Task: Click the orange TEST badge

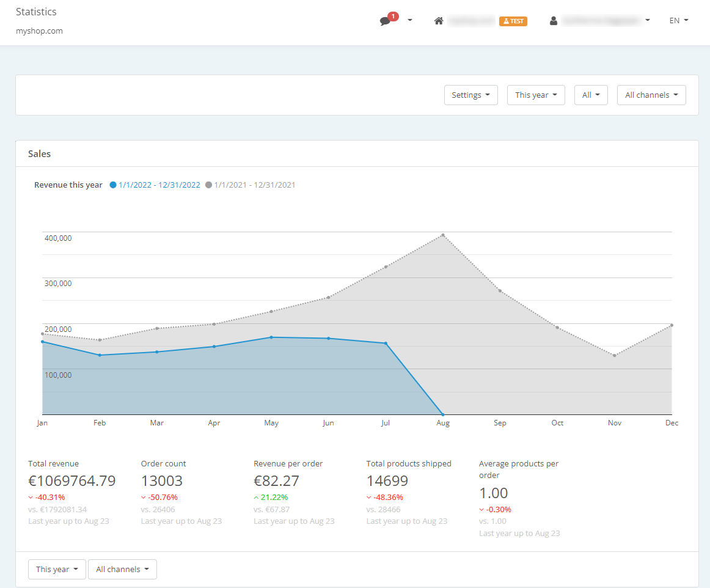Action: 513,21
